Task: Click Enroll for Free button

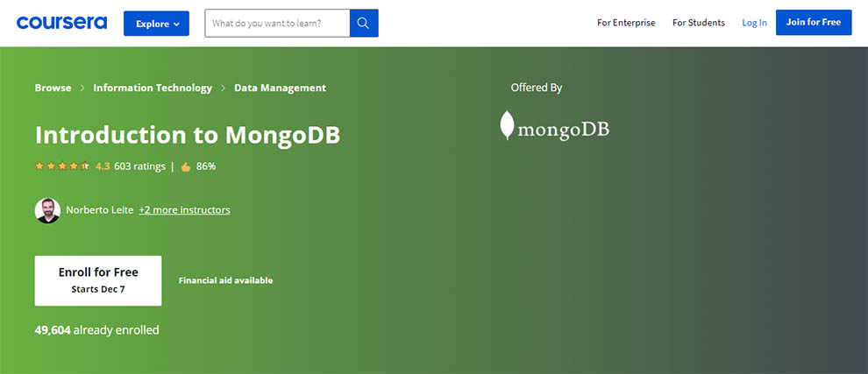Action: tap(98, 280)
